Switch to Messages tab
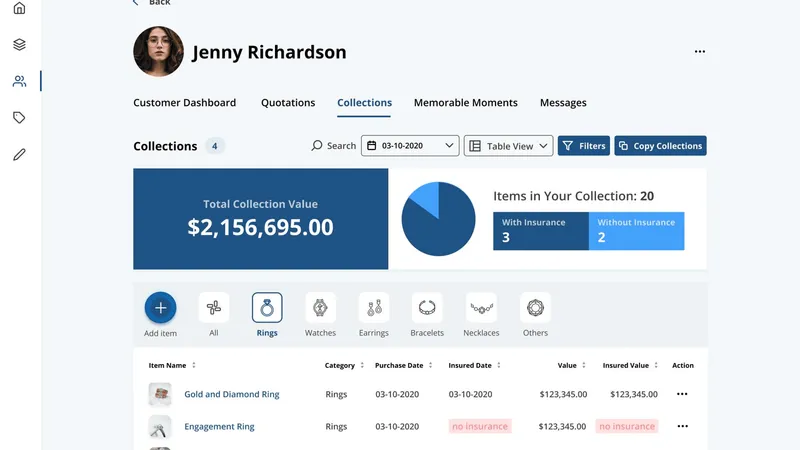This screenshot has height=450, width=800. tap(563, 103)
